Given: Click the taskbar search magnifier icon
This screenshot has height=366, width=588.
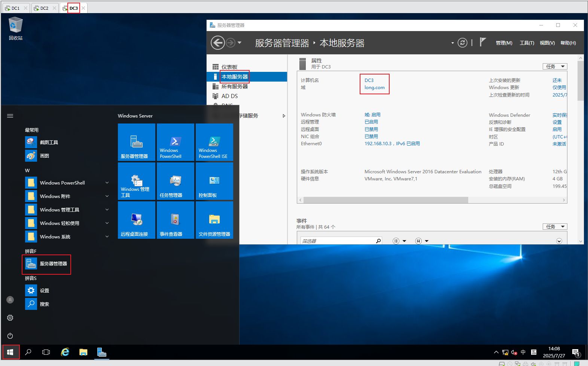Looking at the screenshot, I should [28, 352].
